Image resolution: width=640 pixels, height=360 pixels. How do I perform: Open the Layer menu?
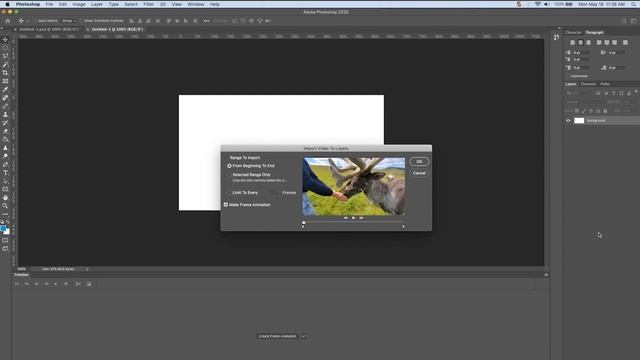[x=97, y=4]
